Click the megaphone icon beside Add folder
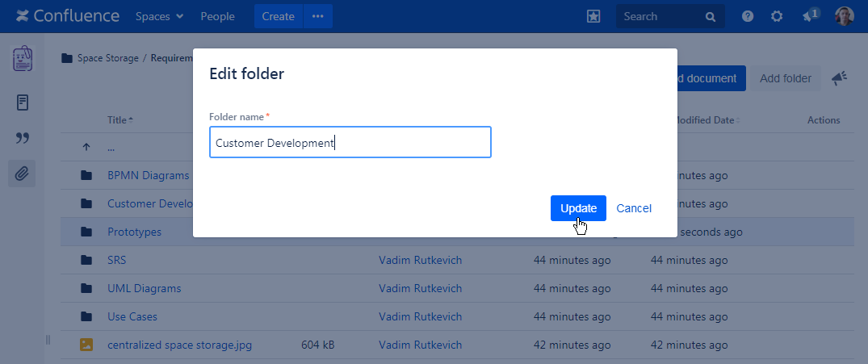868x364 pixels. click(x=839, y=78)
